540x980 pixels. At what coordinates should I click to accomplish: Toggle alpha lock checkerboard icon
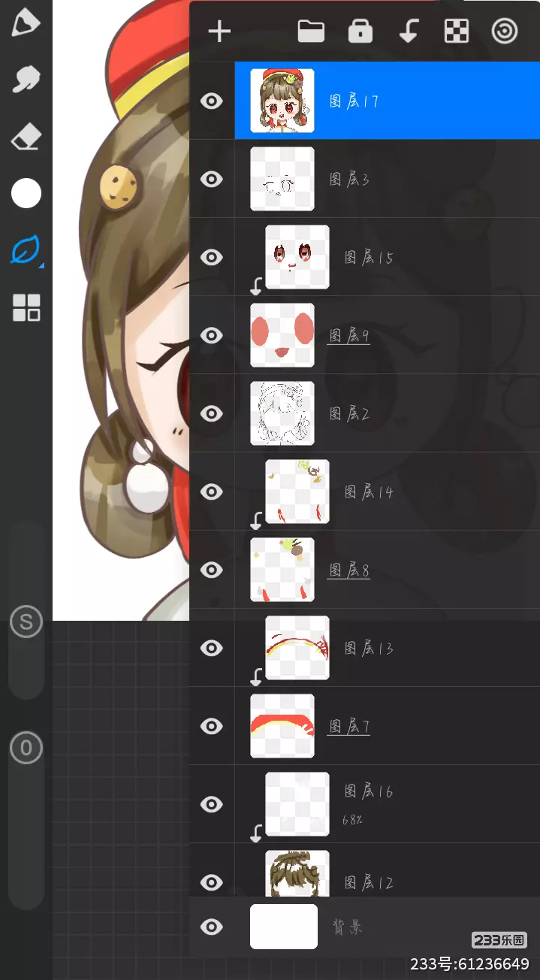pos(457,32)
